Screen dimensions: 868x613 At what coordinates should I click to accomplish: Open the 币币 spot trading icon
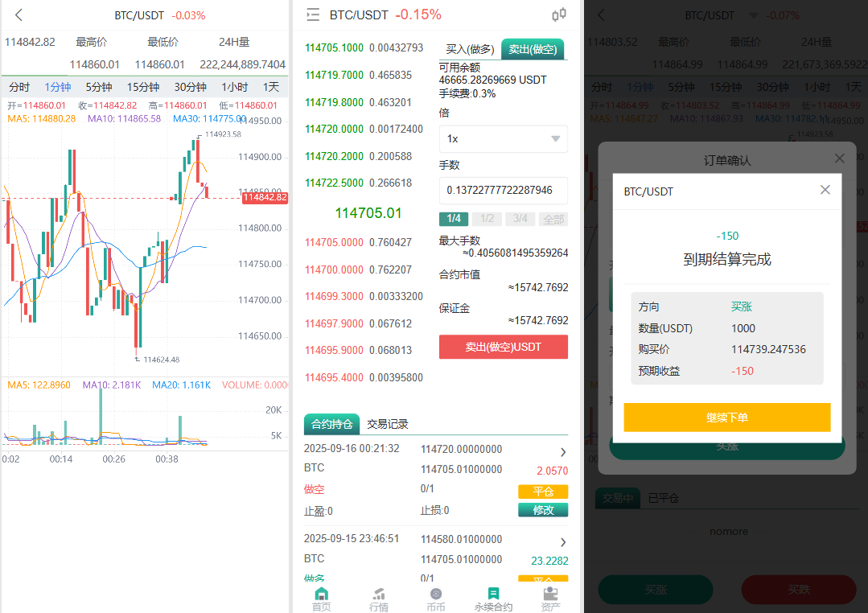point(436,594)
